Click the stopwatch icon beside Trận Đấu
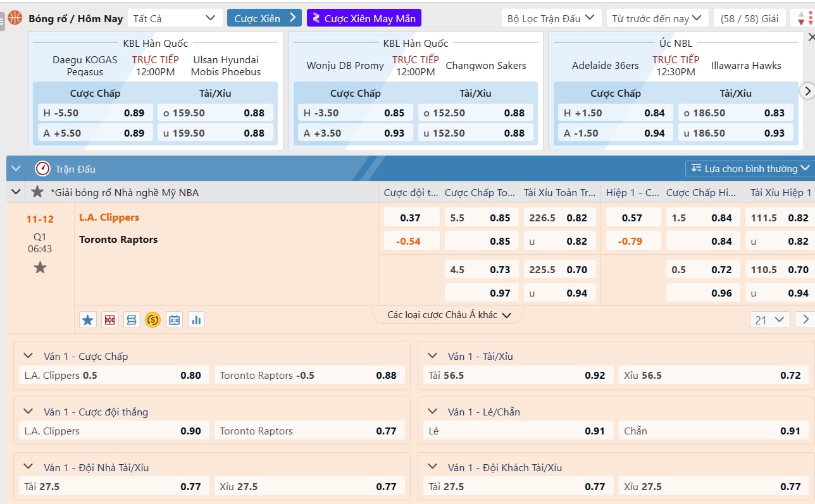The width and height of the screenshot is (815, 504). coord(42,169)
